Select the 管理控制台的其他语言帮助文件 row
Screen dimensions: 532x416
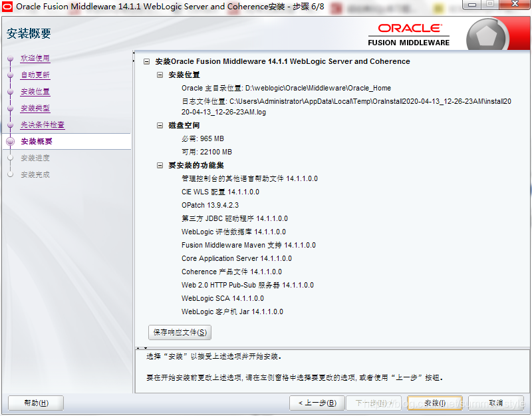(249, 178)
